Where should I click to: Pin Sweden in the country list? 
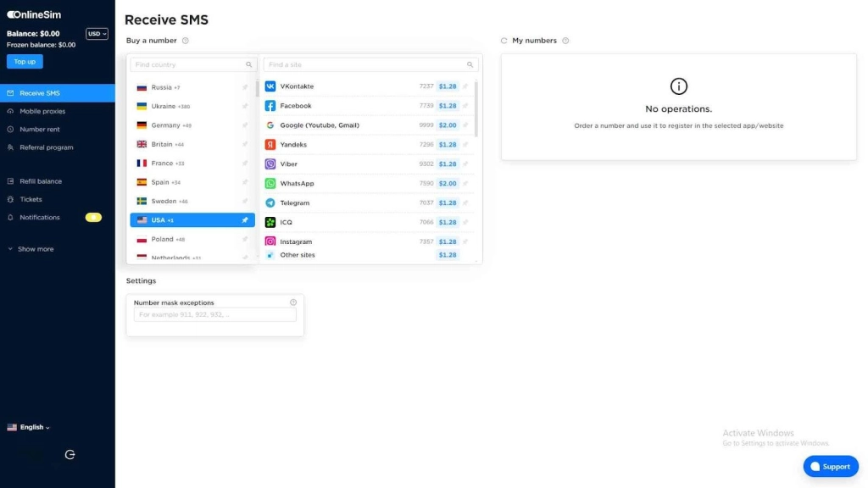tap(245, 202)
